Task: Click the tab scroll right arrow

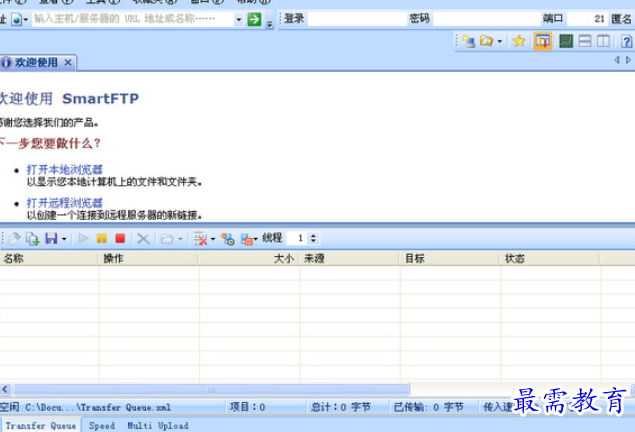Action: 628,60
